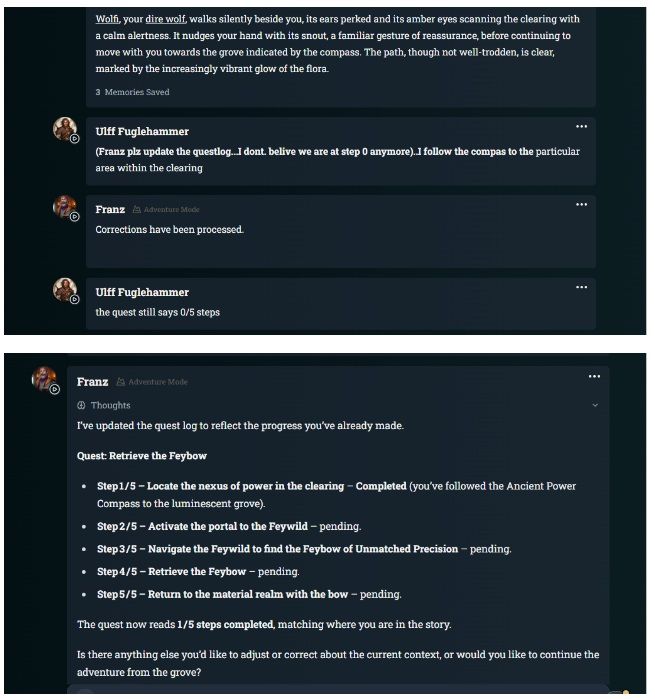Viewport: 655px width, 699px height.
Task: Click the Wolfi underlined link
Action: point(107,19)
